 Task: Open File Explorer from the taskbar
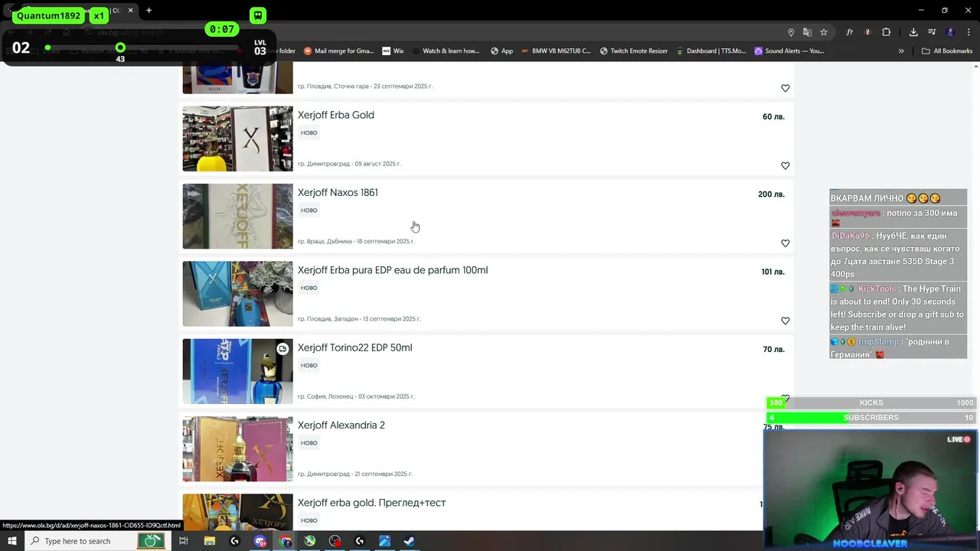coord(209,541)
